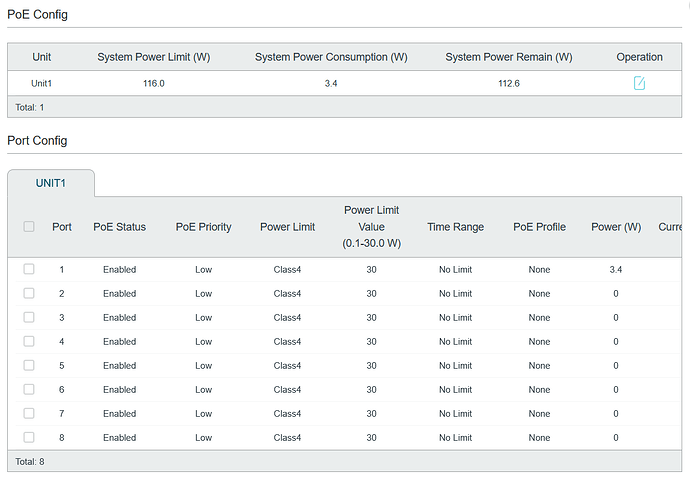The height and width of the screenshot is (477, 690).
Task: Click port 1 PoE Status Enabled cell
Action: click(x=119, y=270)
